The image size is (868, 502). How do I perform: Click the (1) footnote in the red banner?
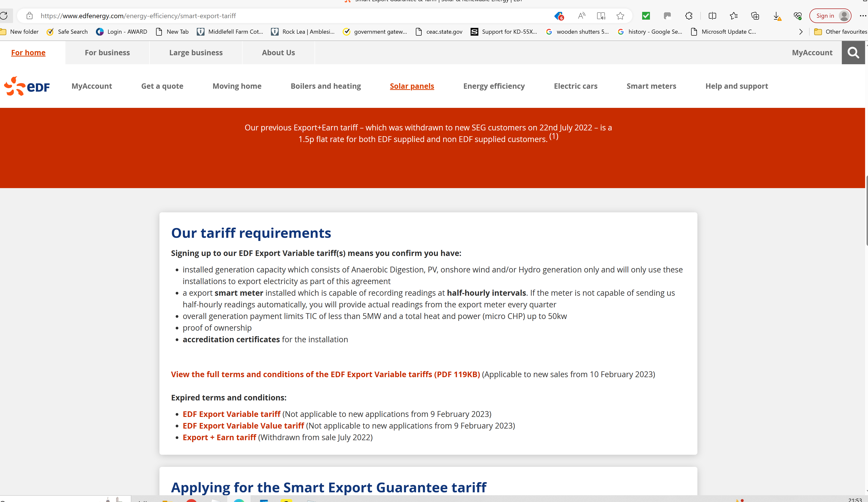[553, 136]
